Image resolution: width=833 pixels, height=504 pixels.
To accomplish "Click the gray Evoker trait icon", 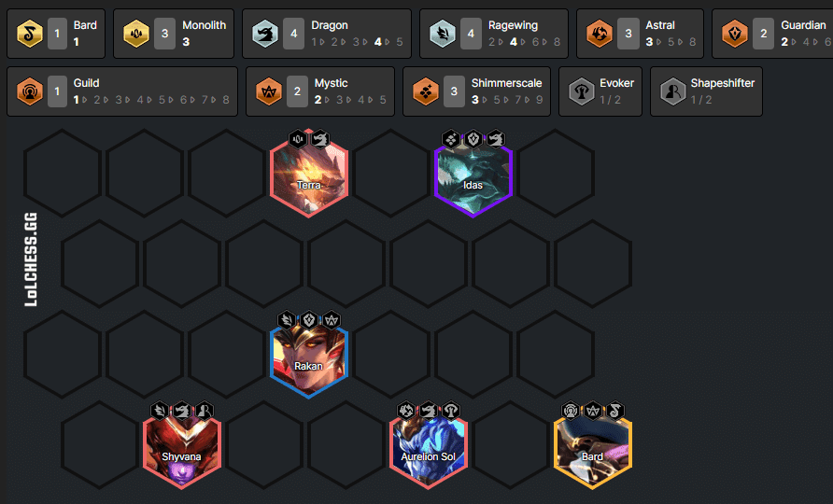I will (x=582, y=91).
